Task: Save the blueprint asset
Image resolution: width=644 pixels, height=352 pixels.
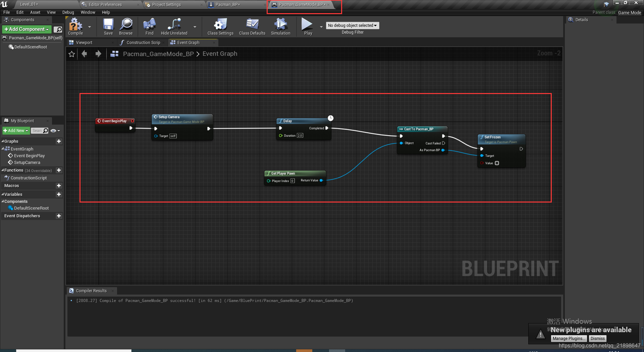Action: (108, 27)
